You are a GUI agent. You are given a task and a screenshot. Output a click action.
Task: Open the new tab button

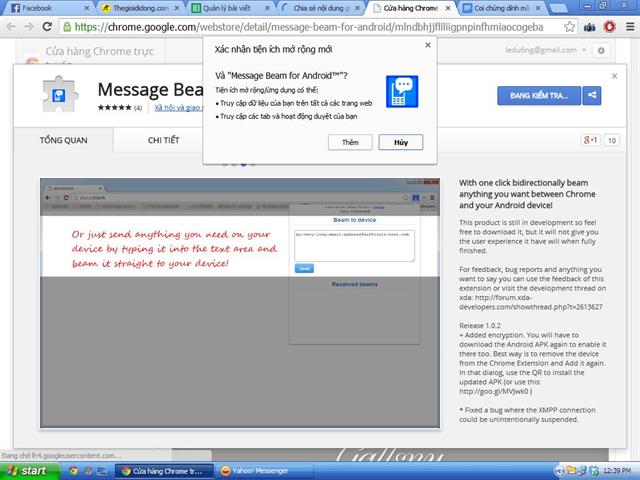click(x=558, y=8)
